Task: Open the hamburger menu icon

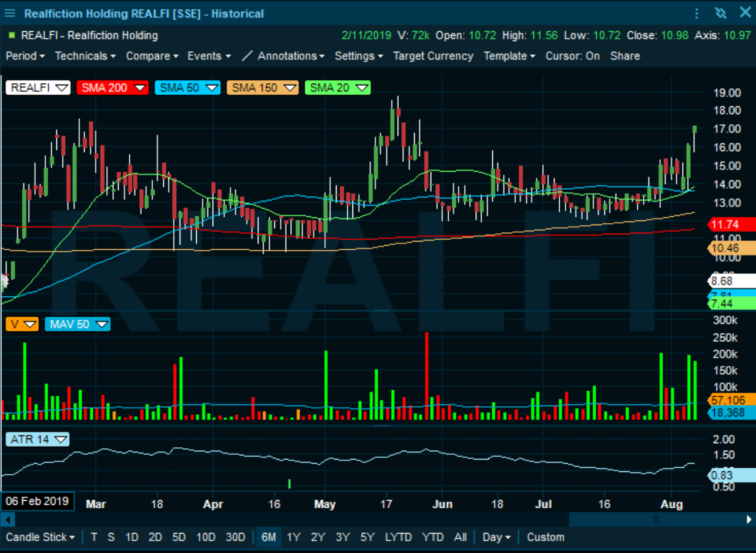Action: click(x=9, y=13)
